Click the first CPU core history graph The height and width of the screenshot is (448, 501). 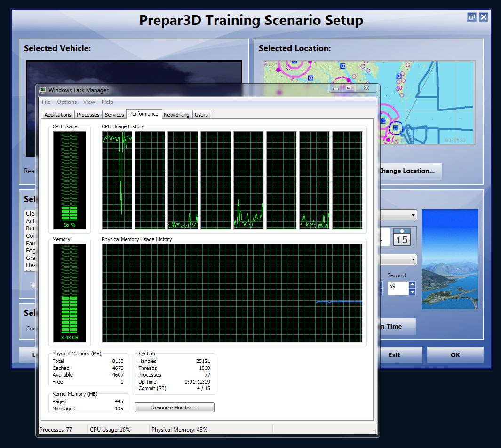pos(117,180)
